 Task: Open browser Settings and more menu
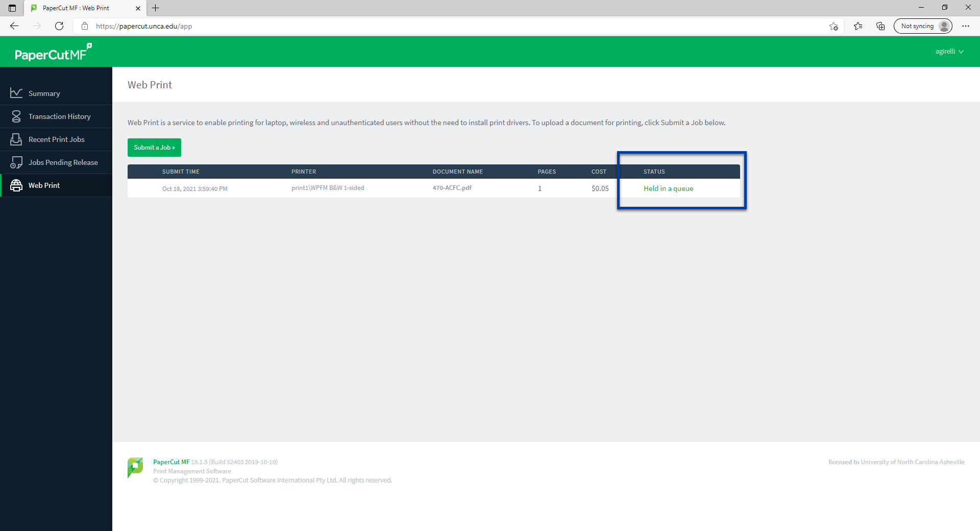pos(966,26)
